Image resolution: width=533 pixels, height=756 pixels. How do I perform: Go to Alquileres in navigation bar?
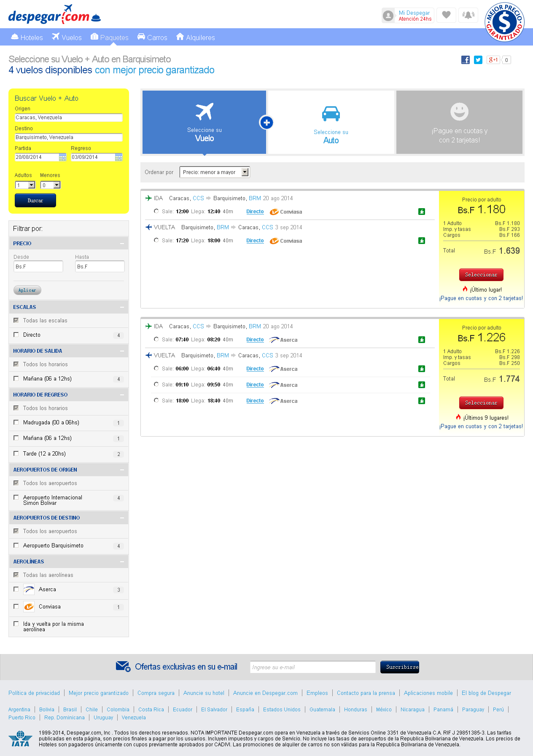196,37
